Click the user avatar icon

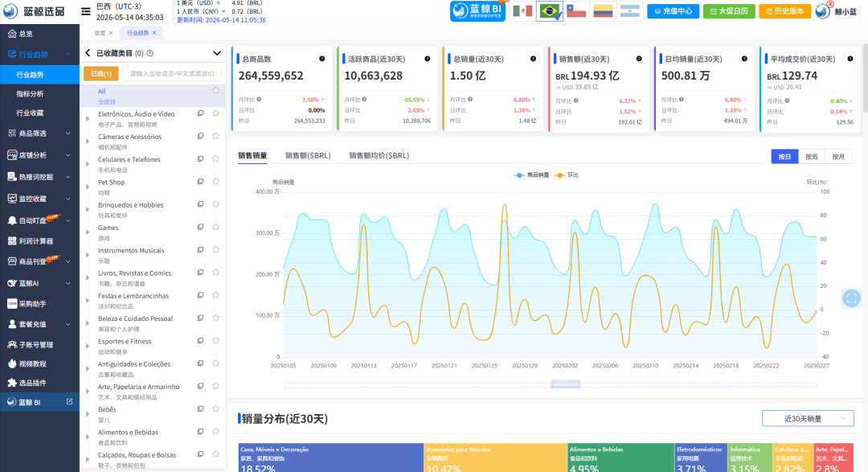(x=823, y=11)
